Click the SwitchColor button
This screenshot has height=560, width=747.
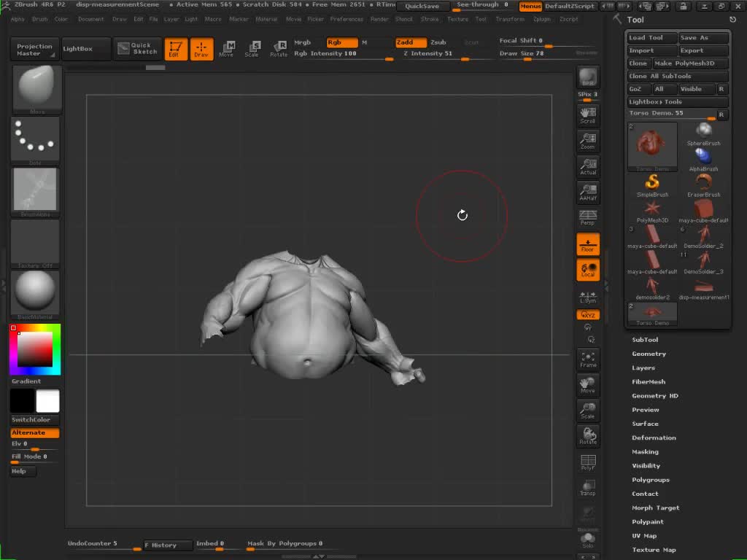pyautogui.click(x=35, y=419)
